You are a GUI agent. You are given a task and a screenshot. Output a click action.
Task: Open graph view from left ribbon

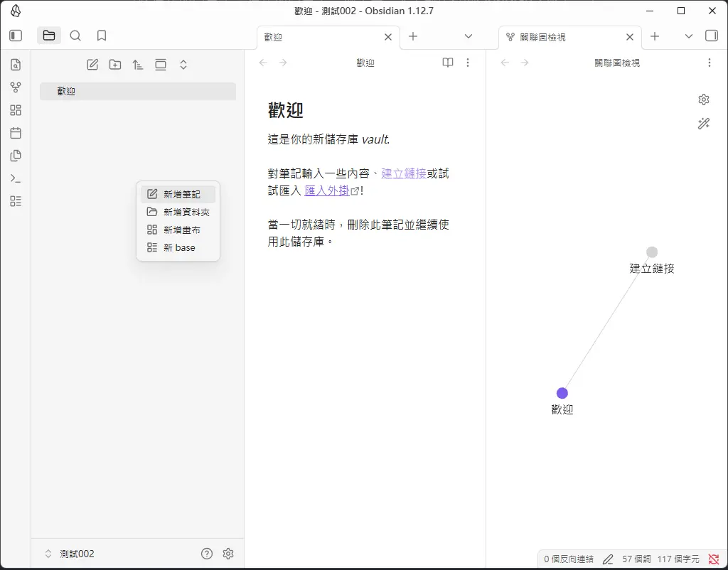click(x=16, y=87)
